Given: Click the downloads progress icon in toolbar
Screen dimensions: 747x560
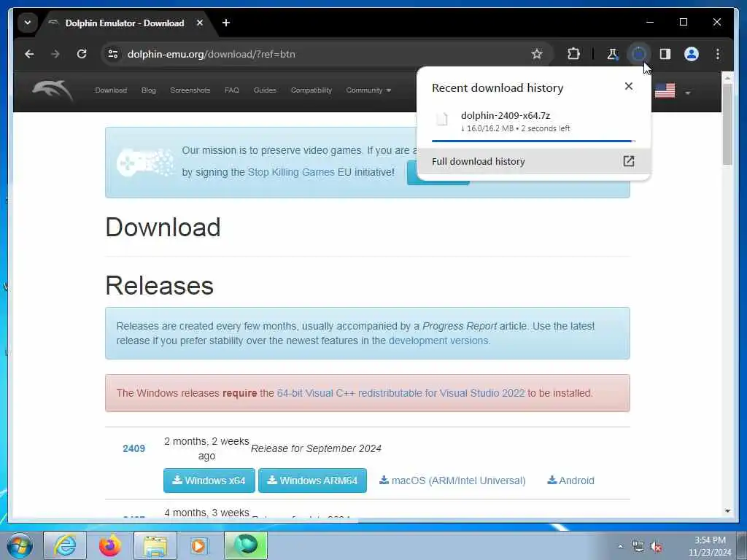Looking at the screenshot, I should coord(638,54).
